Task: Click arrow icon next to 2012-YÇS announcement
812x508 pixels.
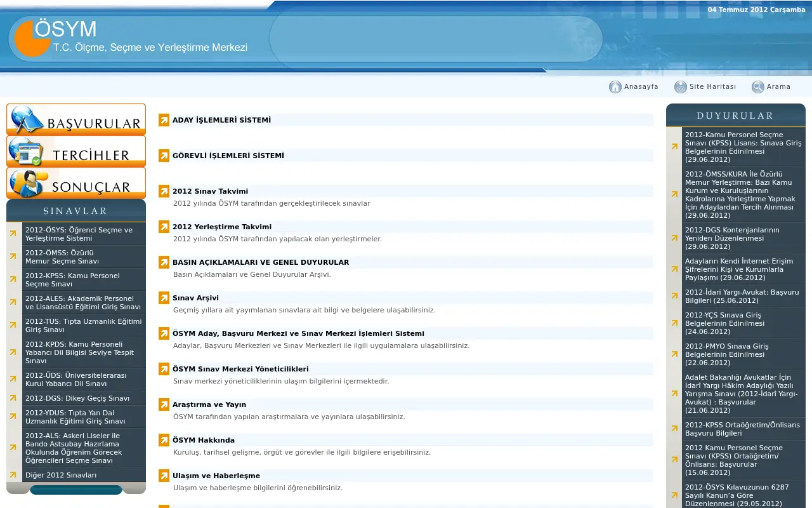Action: (x=674, y=323)
